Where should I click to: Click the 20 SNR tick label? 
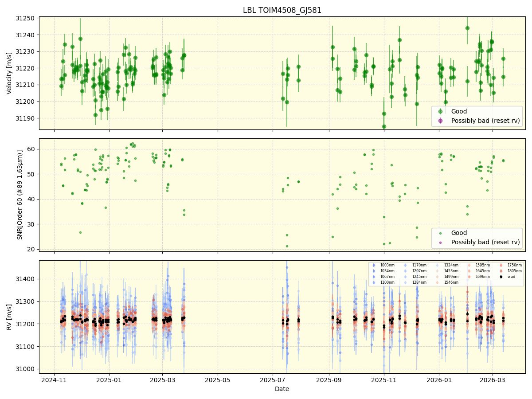[32, 249]
